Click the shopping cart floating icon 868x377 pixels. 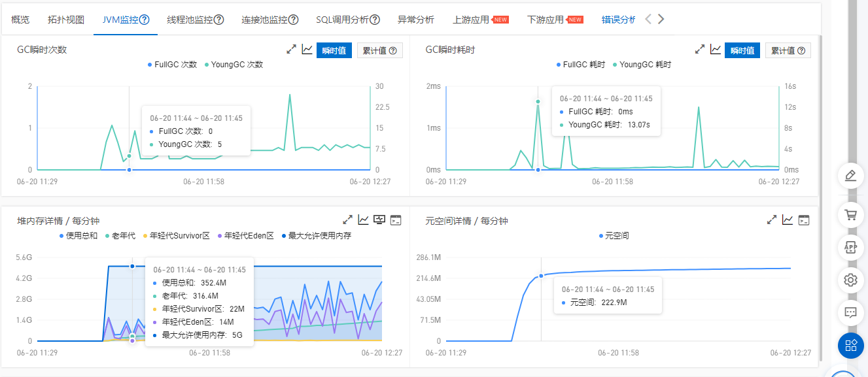[x=850, y=214]
